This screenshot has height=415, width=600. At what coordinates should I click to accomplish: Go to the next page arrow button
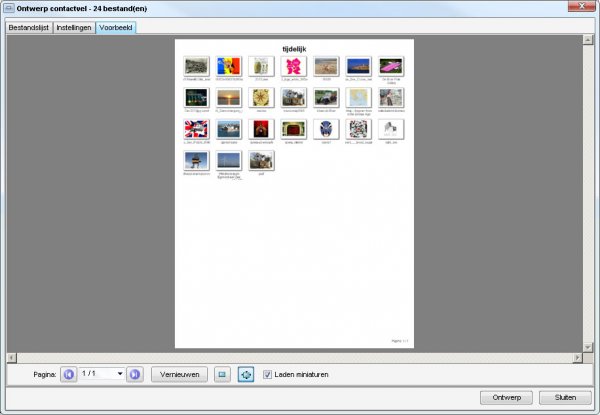point(135,374)
